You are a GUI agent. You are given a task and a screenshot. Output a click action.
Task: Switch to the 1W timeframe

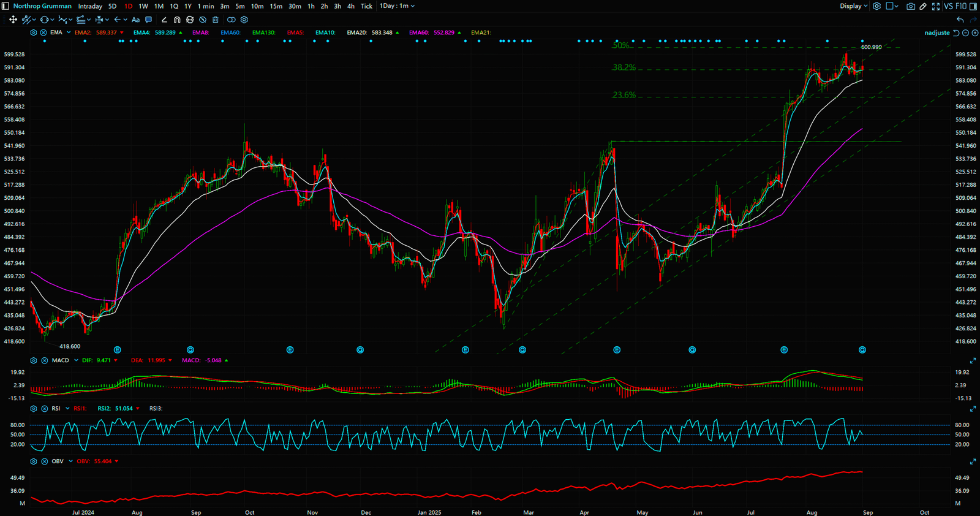point(143,6)
